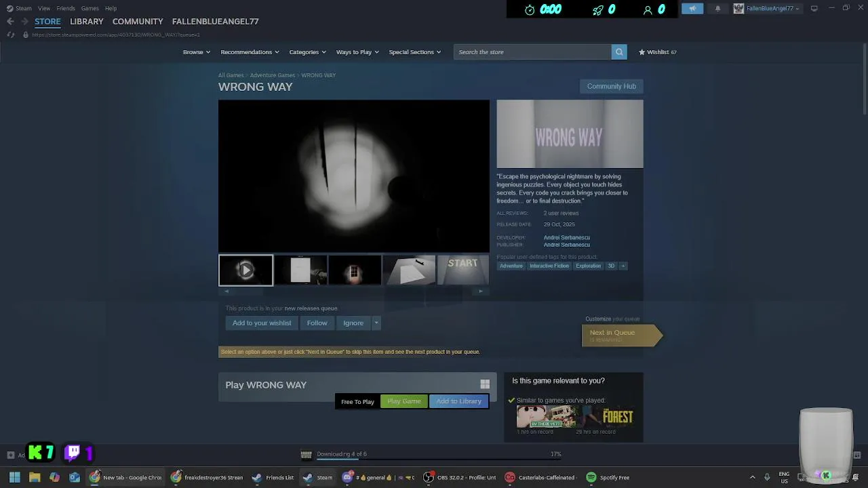Open the View menu
The width and height of the screenshot is (868, 488).
tap(44, 8)
